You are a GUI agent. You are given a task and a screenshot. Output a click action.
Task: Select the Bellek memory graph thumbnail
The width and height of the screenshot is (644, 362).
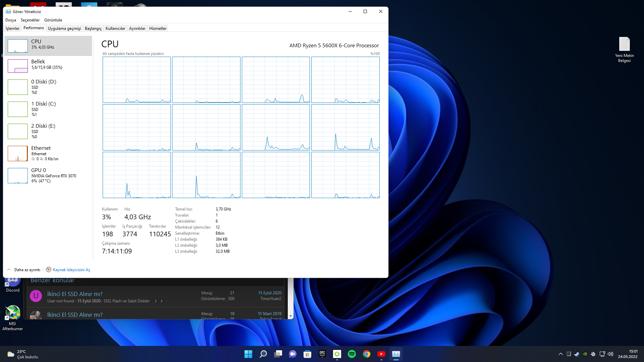[18, 66]
